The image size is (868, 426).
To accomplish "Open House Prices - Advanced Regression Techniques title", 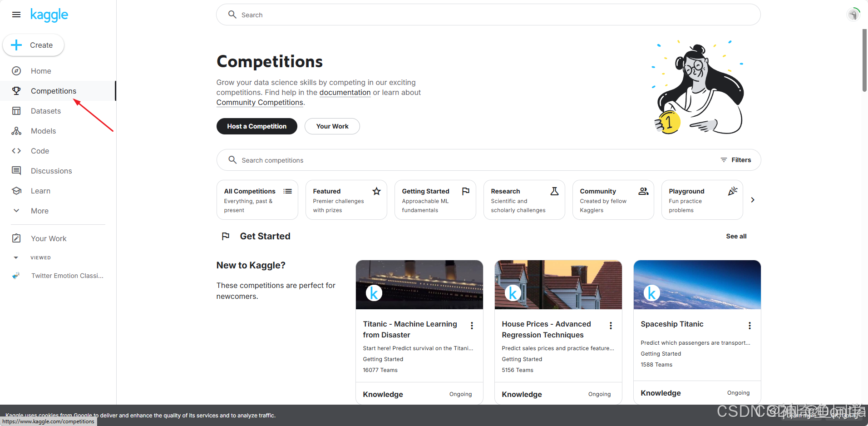I will [x=547, y=329].
